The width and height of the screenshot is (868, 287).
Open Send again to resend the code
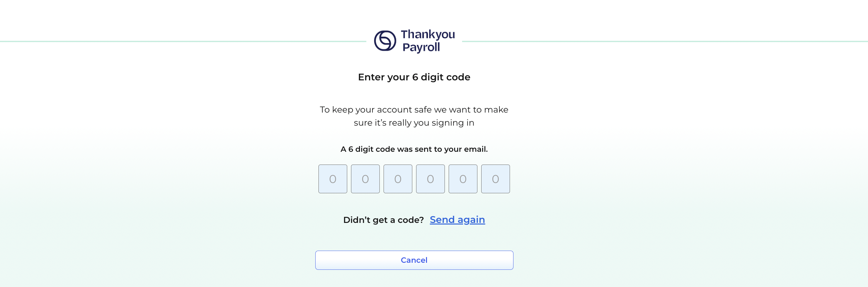coord(457,219)
